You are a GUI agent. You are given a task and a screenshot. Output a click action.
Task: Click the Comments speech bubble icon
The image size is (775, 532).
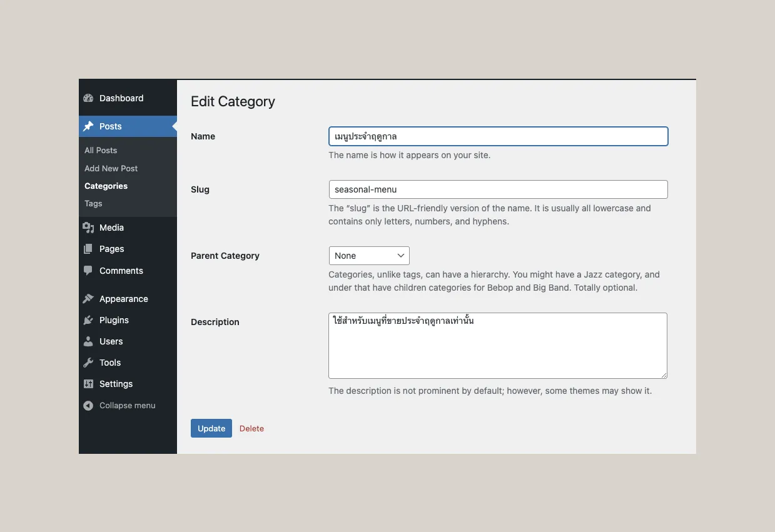(88, 271)
